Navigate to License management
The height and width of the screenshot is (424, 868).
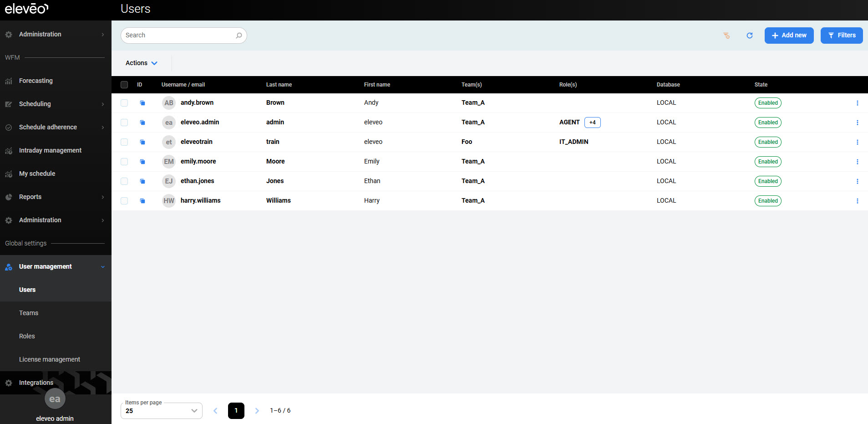(50, 359)
